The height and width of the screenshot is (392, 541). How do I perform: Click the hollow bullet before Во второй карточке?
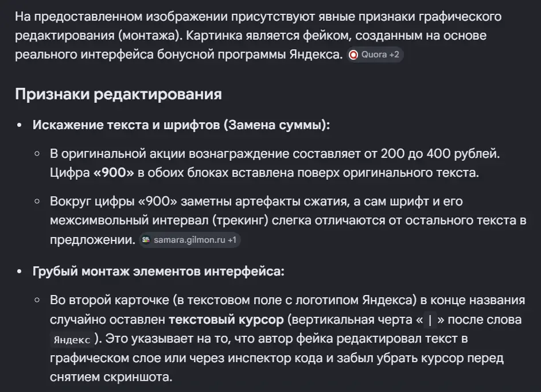[37, 300]
